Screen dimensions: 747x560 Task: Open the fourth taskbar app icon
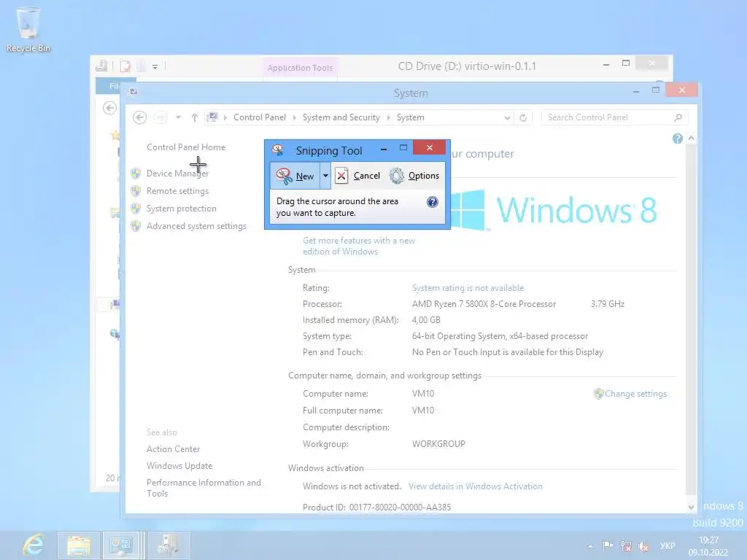point(169,545)
